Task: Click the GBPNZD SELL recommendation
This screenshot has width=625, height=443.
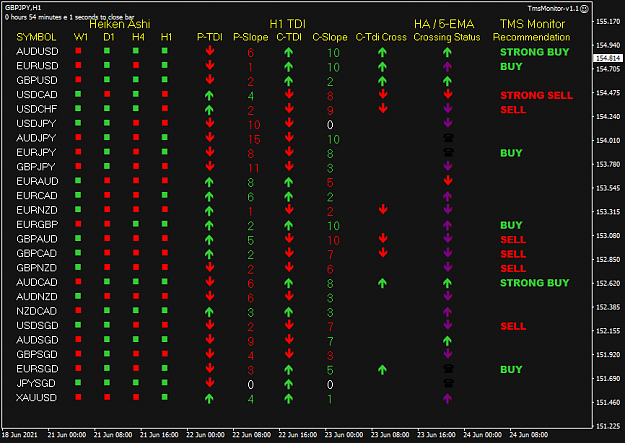Action: pos(513,268)
